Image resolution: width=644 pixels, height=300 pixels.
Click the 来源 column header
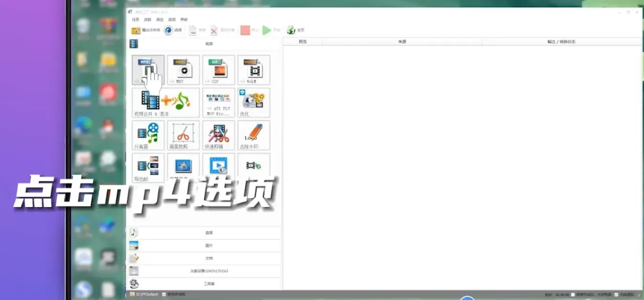tap(402, 42)
